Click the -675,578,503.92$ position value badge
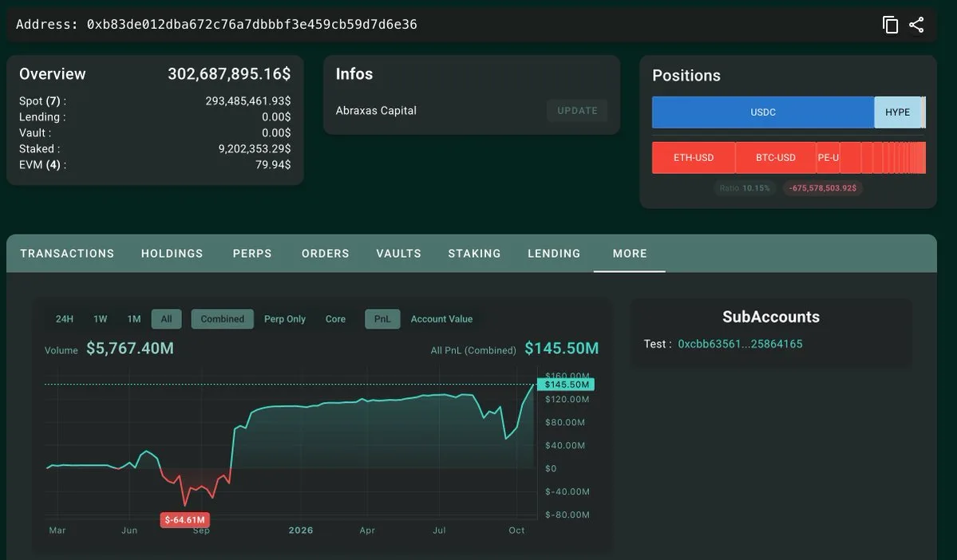 (823, 188)
